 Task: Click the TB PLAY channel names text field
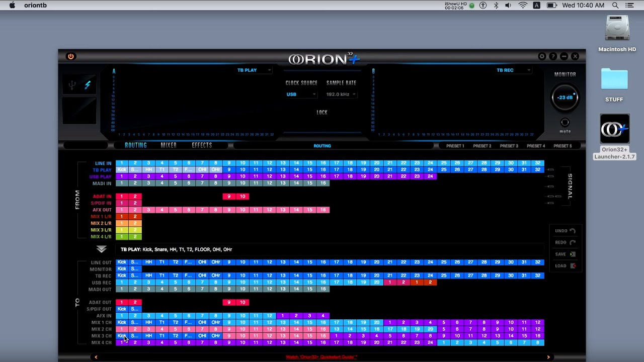point(330,249)
